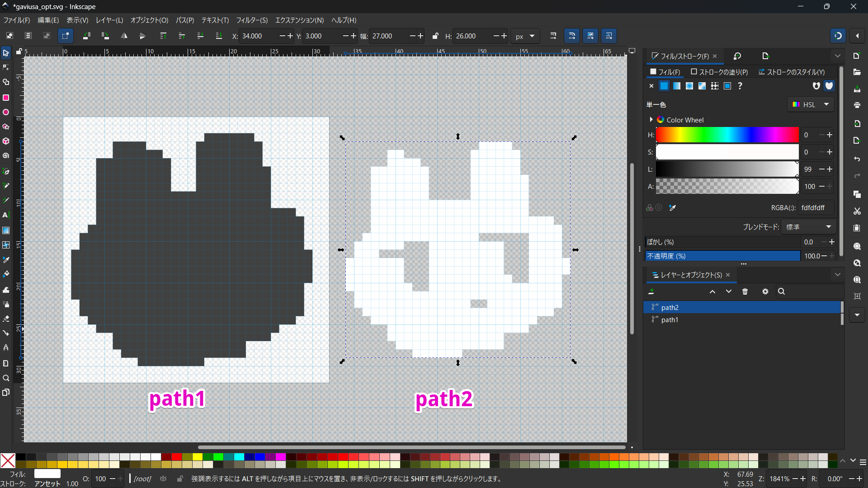Click the Save document icon
The height and width of the screenshot is (488, 868).
(x=857, y=89)
